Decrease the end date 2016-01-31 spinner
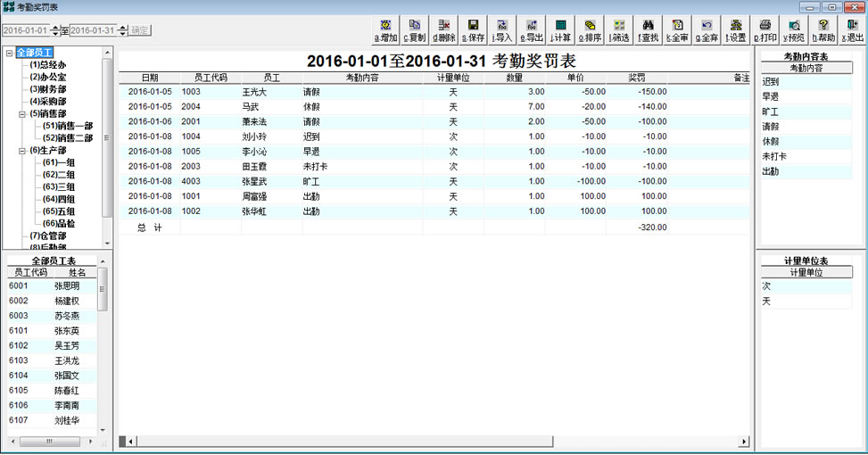 tap(123, 33)
